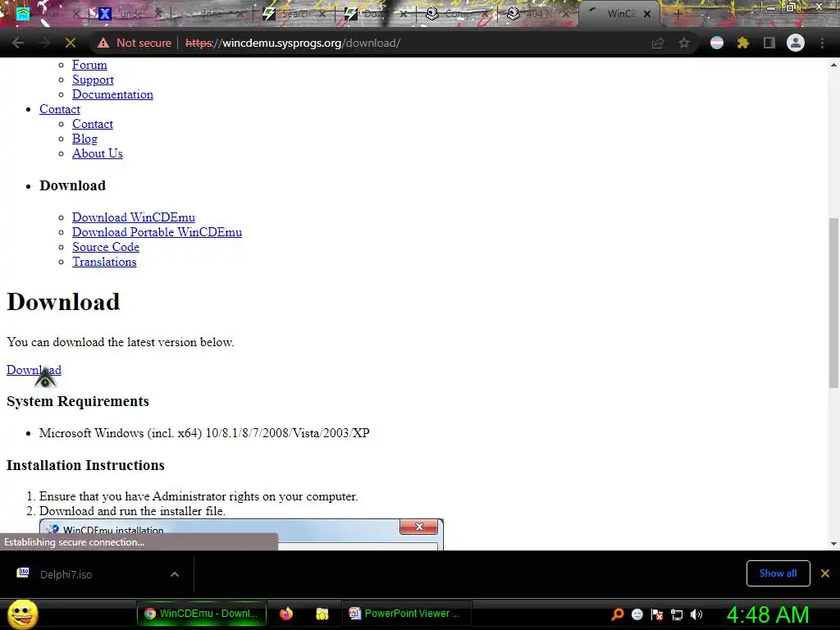The image size is (840, 630).
Task: Open the network tray icon
Action: 677,614
